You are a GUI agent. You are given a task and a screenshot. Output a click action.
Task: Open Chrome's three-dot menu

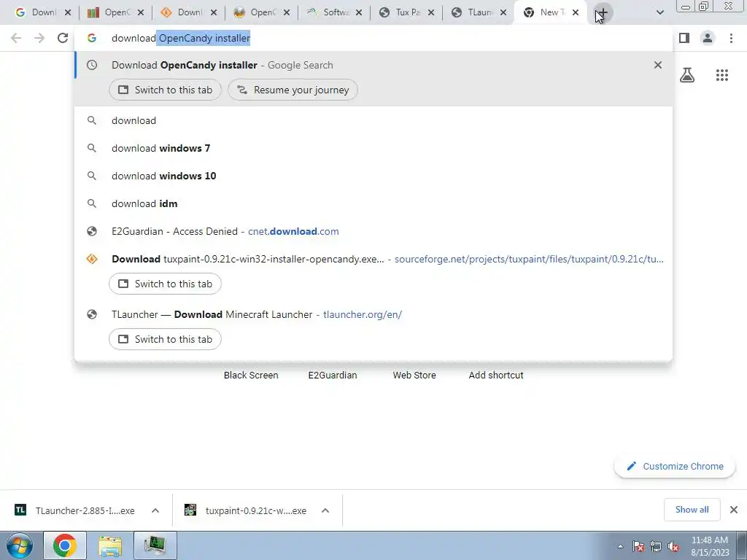731,38
